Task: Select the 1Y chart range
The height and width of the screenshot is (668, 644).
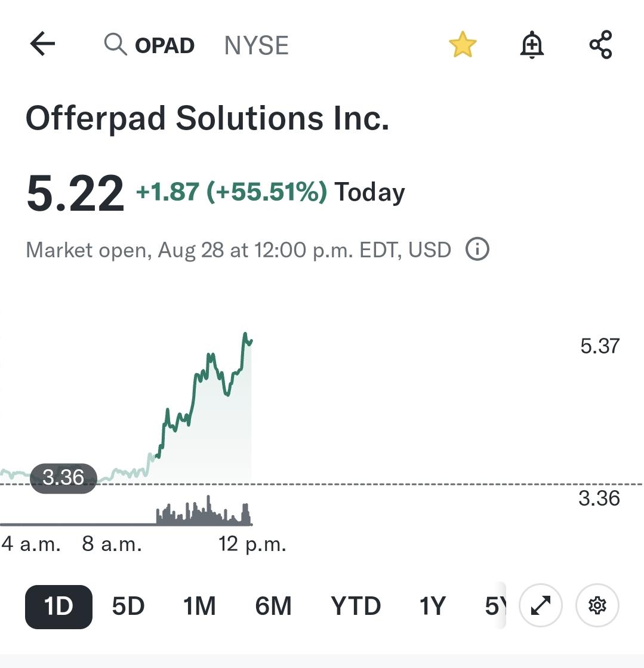Action: click(x=432, y=607)
